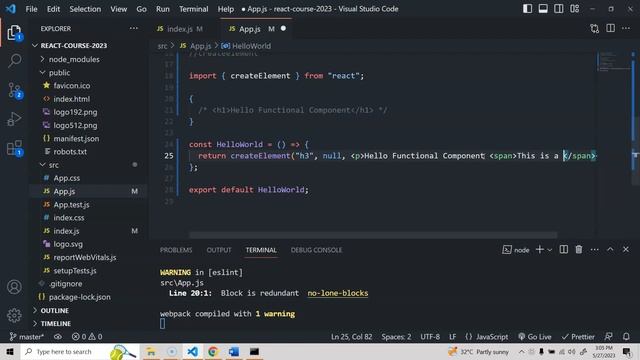The image size is (640, 360).
Task: Open reportWebVitals.js file
Action: (x=84, y=257)
